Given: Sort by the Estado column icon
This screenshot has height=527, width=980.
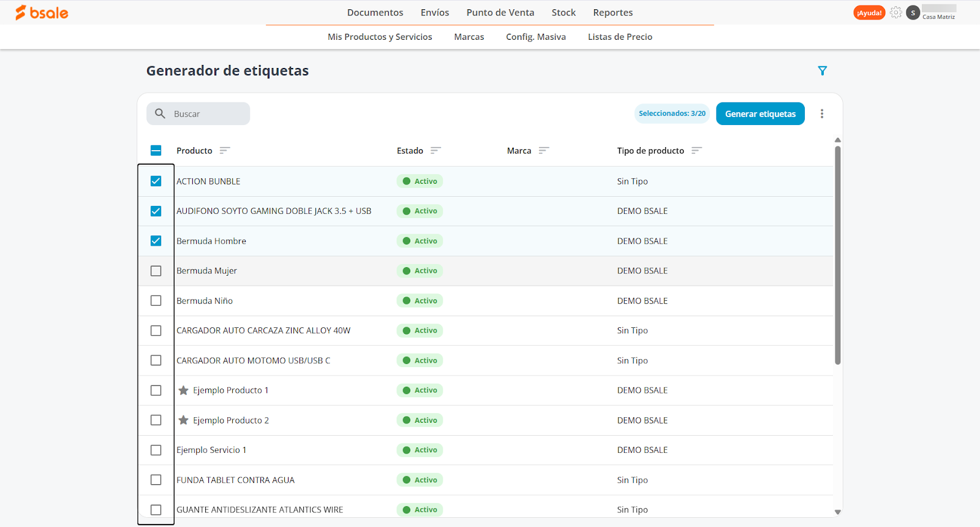Looking at the screenshot, I should tap(435, 150).
